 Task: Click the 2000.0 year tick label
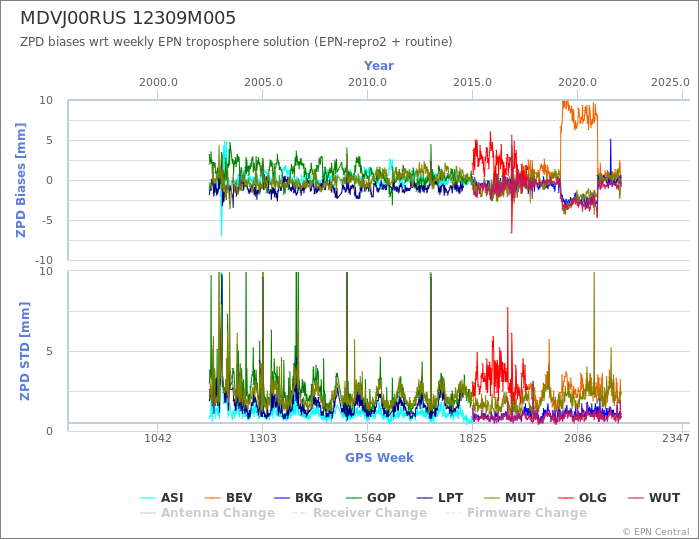point(158,83)
